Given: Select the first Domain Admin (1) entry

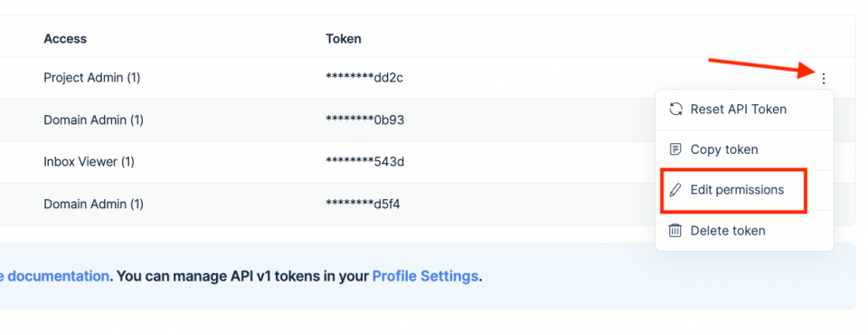Looking at the screenshot, I should (93, 120).
